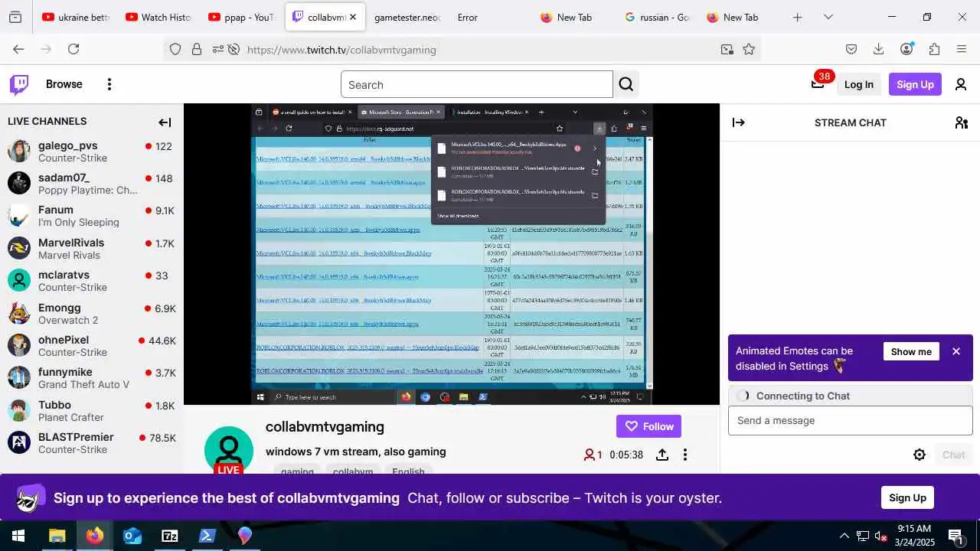
Task: Open galego_pvs live channel
Action: (x=92, y=151)
